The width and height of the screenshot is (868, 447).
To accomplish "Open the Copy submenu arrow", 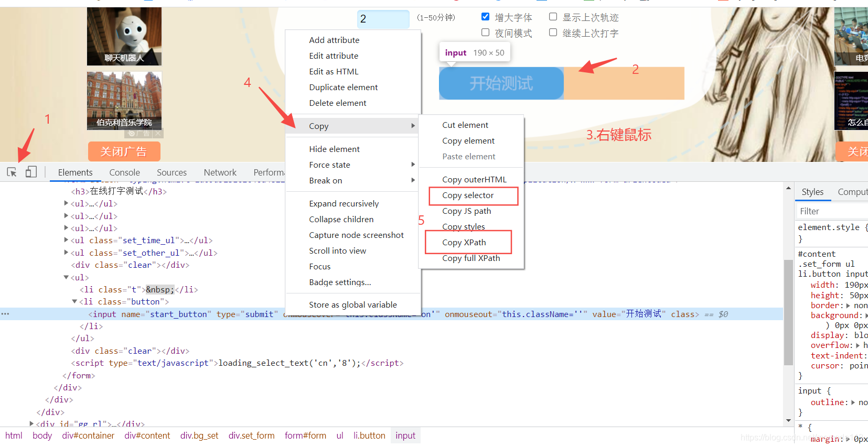I will (413, 126).
